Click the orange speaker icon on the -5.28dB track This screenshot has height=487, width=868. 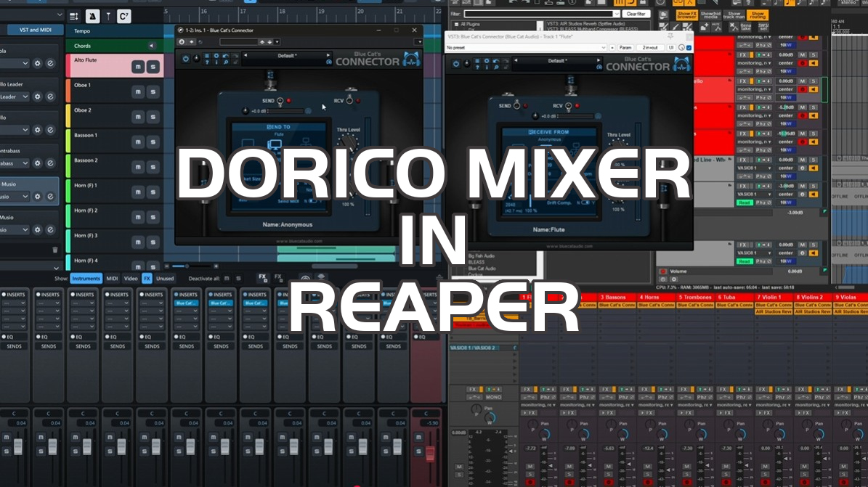pyautogui.click(x=814, y=115)
